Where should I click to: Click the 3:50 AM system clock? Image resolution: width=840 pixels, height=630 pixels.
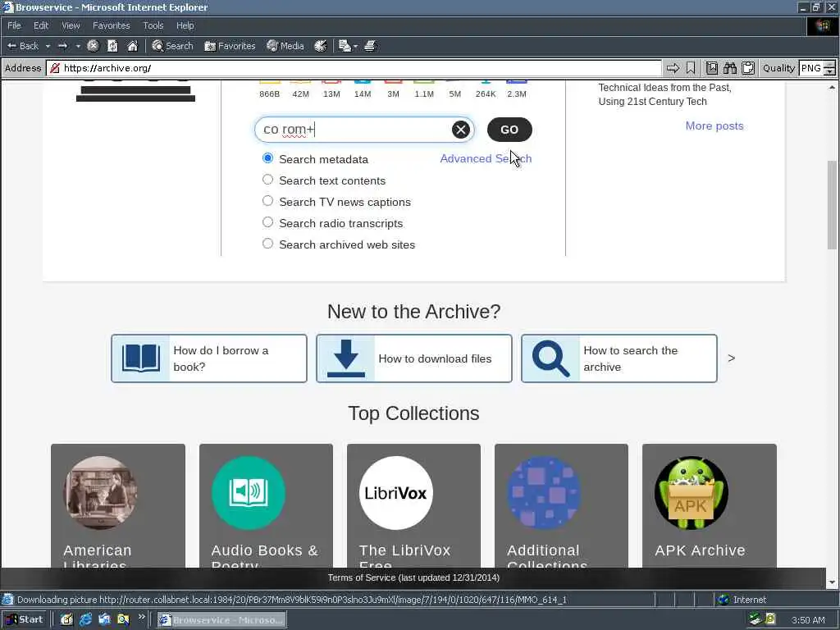coord(808,620)
